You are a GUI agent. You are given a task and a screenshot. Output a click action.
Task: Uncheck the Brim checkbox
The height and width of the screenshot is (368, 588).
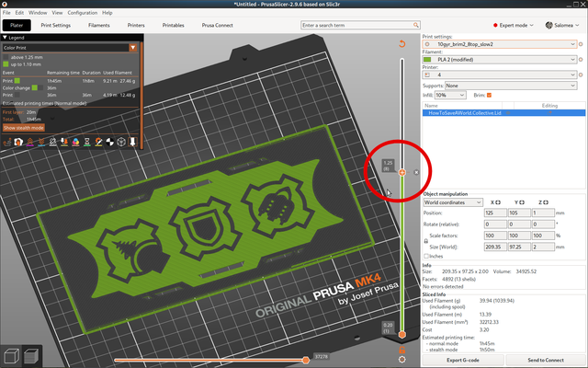[x=489, y=96]
